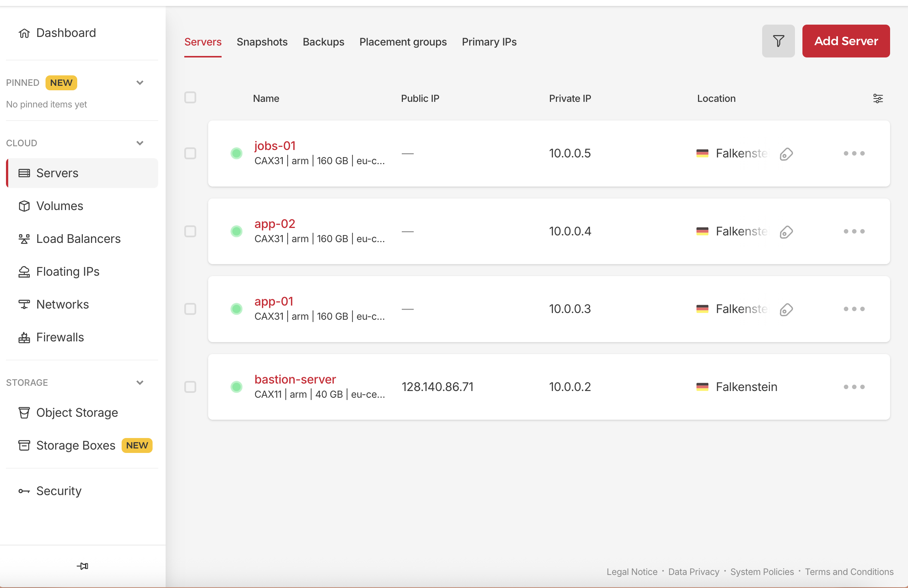Open the server filter funnel button
This screenshot has width=908, height=588.
(778, 41)
